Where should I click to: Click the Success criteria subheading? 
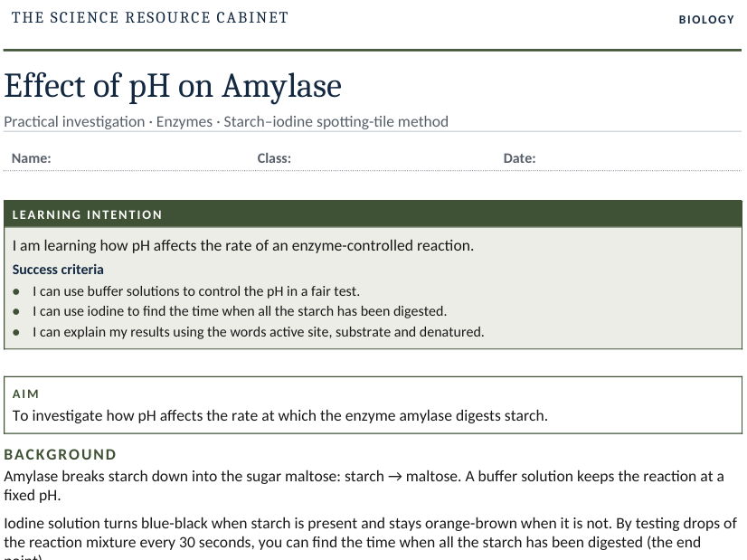[58, 270]
